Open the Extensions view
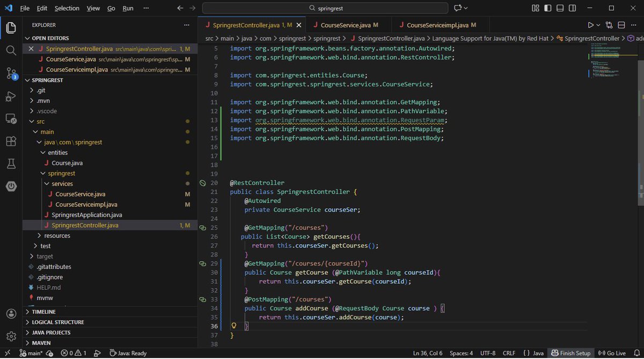The width and height of the screenshot is (644, 359). tap(11, 141)
